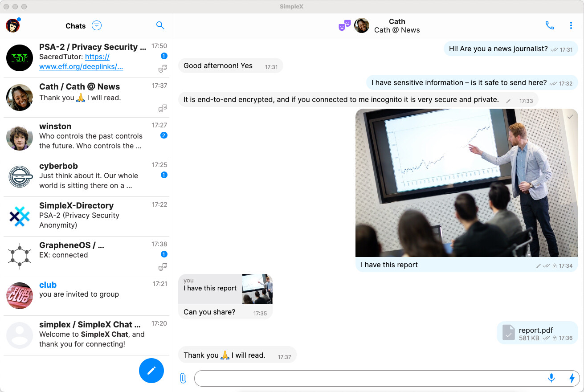Search chats with the magnifier icon

coord(160,25)
